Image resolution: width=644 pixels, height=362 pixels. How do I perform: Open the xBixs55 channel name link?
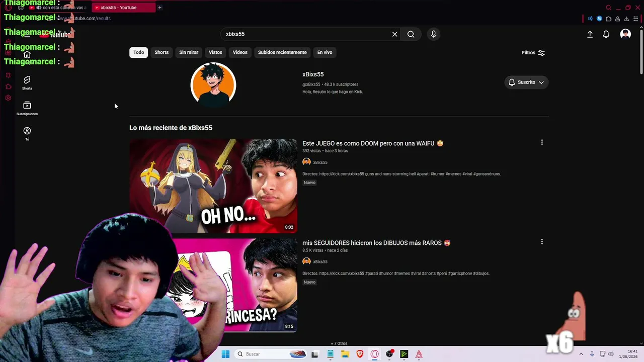(x=313, y=74)
